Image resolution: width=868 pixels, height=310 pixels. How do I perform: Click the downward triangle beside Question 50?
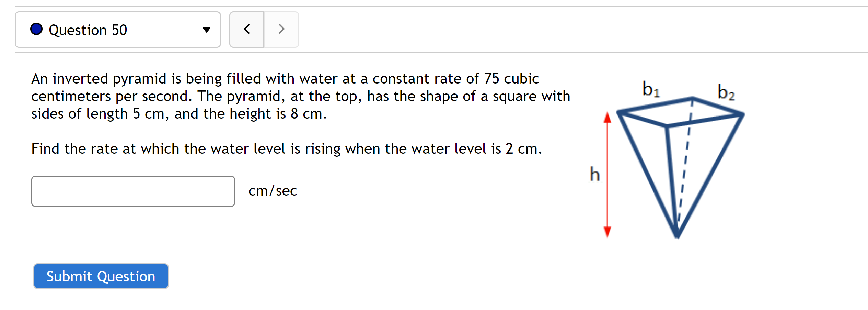coord(206,30)
